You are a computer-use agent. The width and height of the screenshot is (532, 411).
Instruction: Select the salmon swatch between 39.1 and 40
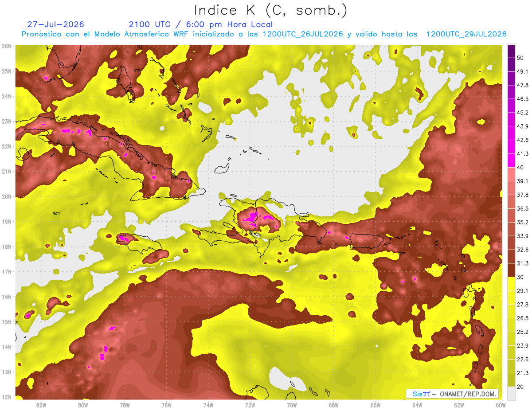[x=511, y=174]
